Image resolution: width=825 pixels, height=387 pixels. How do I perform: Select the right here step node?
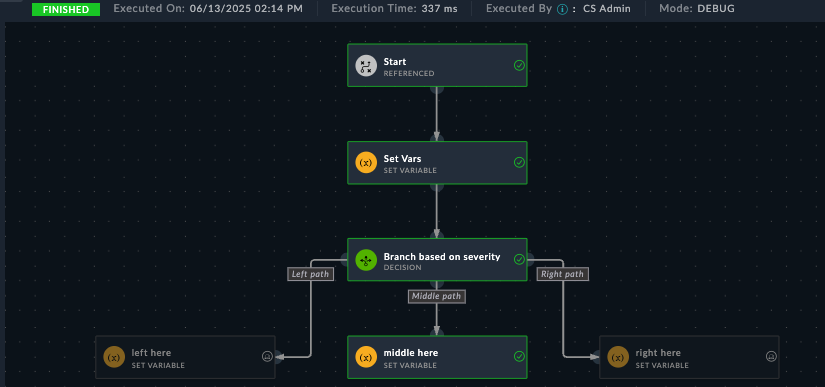pos(689,357)
